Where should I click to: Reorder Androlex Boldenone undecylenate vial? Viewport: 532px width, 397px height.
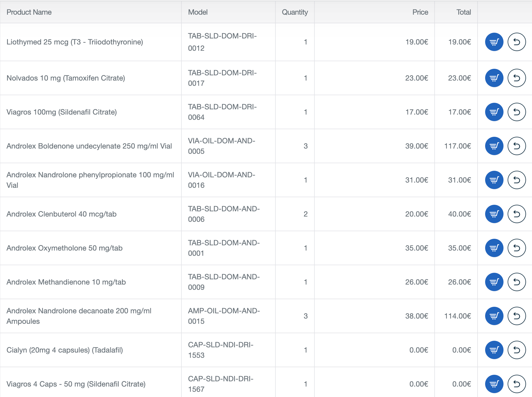(494, 146)
